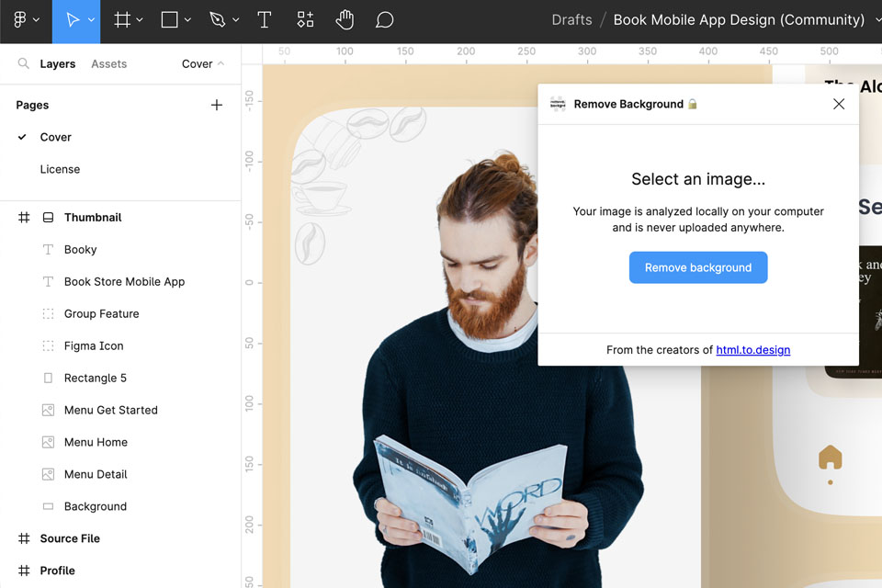The image size is (882, 588).
Task: Click the Booky text layer icon
Action: click(x=49, y=249)
